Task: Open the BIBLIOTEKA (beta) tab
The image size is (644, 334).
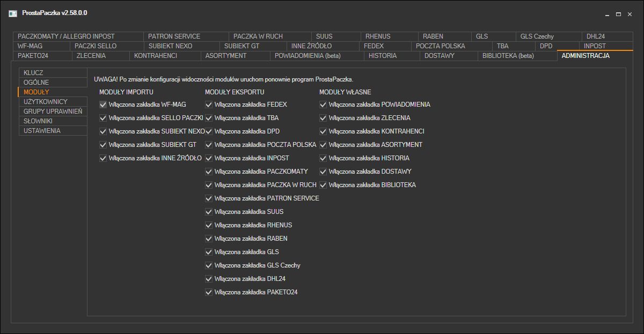Action: (517, 56)
